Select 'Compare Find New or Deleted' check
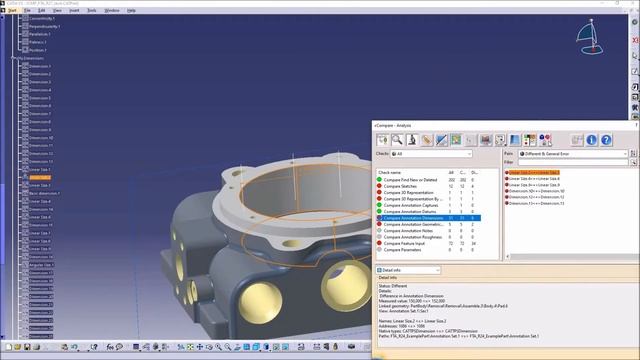The height and width of the screenshot is (360, 640). pyautogui.click(x=428, y=180)
